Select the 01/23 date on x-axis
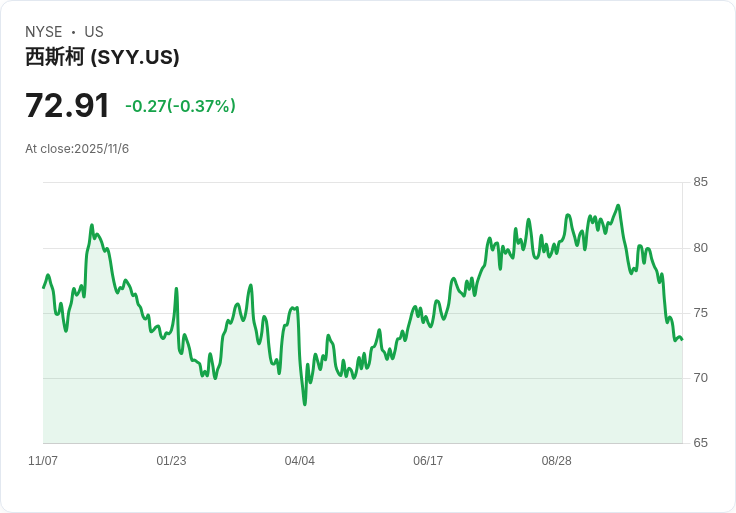Screen dimensions: 736x513 (171, 460)
